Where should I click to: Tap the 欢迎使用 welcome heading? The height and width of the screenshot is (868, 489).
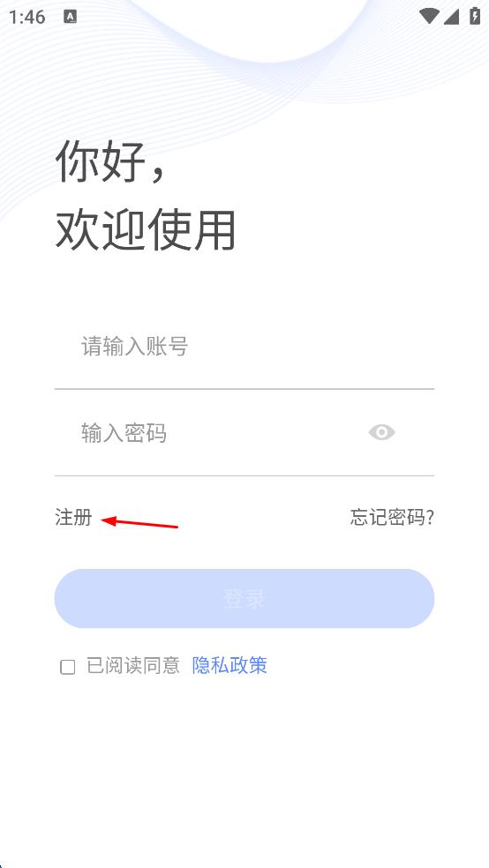coord(146,229)
